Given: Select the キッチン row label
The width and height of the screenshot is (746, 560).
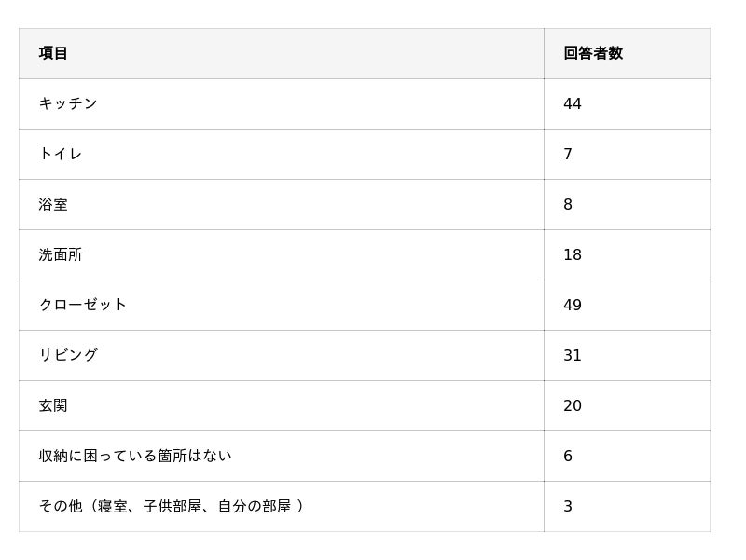Looking at the screenshot, I should coord(68,103).
